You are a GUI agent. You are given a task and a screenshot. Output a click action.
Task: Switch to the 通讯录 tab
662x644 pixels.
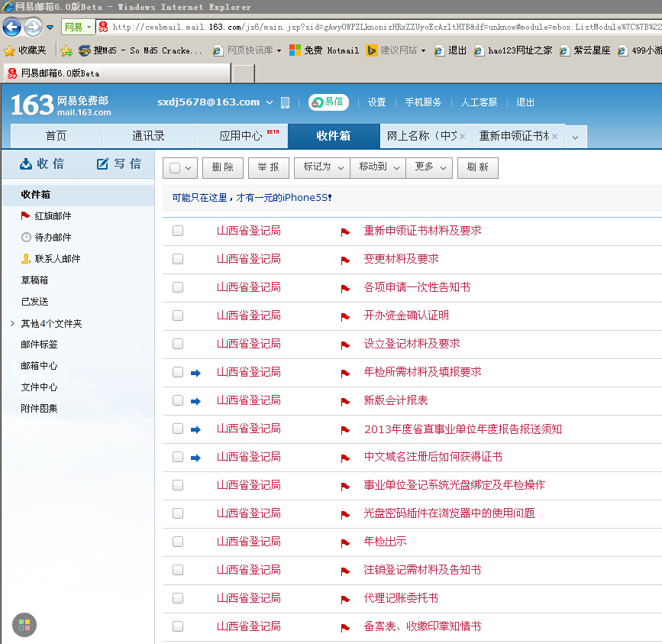point(149,136)
